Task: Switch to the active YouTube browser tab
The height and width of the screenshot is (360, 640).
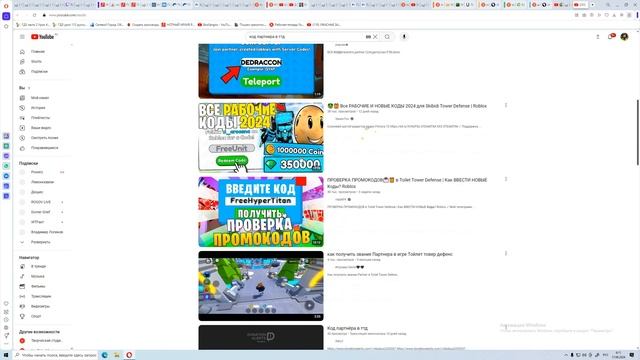Action: click(x=580, y=5)
